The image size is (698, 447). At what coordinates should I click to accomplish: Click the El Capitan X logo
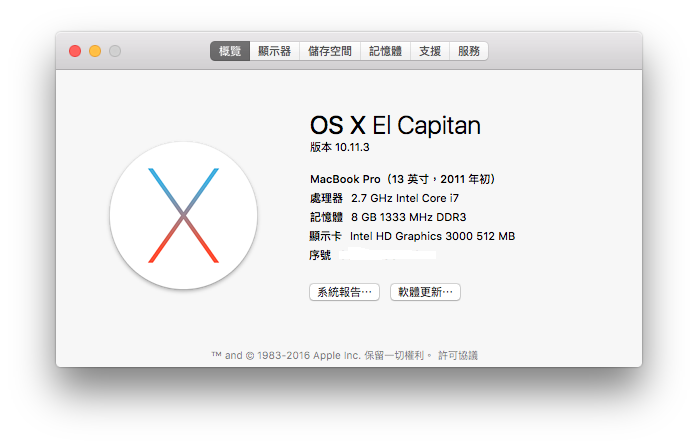pos(183,215)
